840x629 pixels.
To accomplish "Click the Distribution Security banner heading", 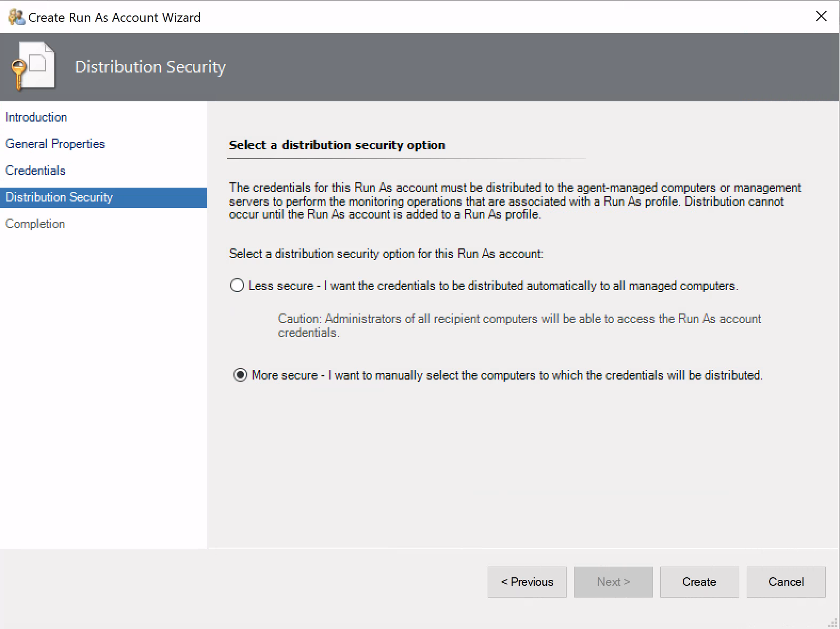I will click(150, 67).
